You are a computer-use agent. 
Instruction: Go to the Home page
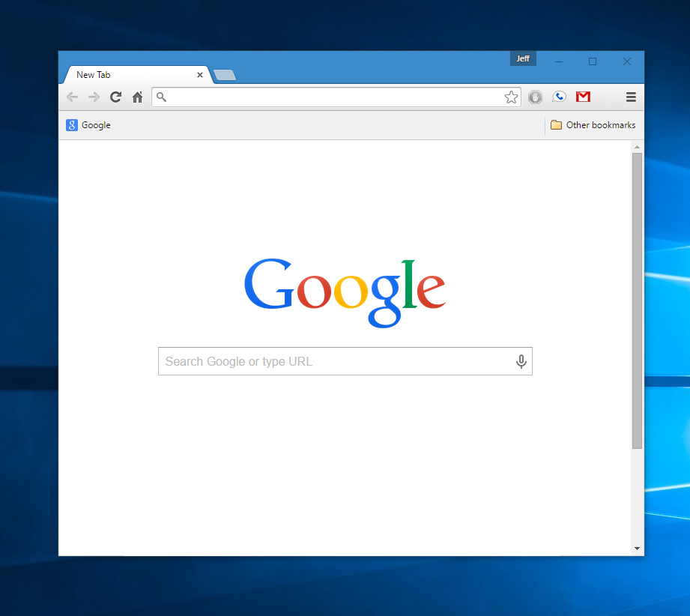point(137,97)
